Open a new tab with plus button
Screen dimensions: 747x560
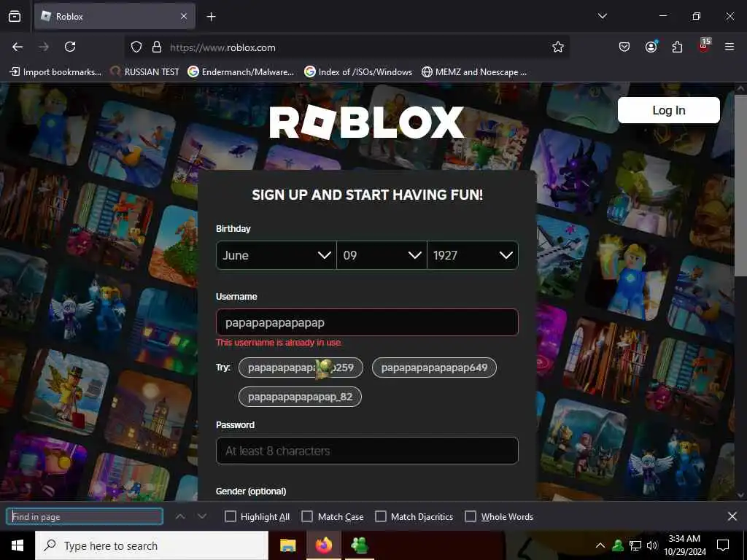pos(211,17)
